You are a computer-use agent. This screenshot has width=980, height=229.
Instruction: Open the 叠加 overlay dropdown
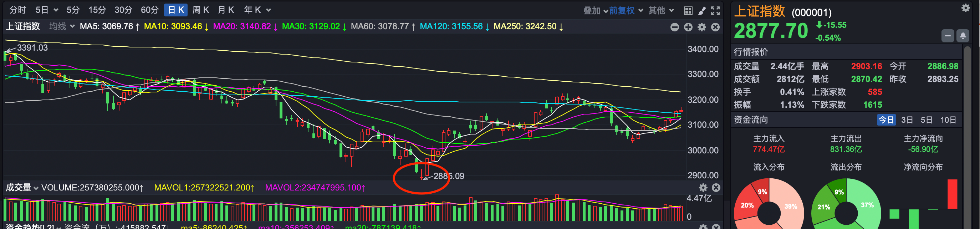pos(595,11)
